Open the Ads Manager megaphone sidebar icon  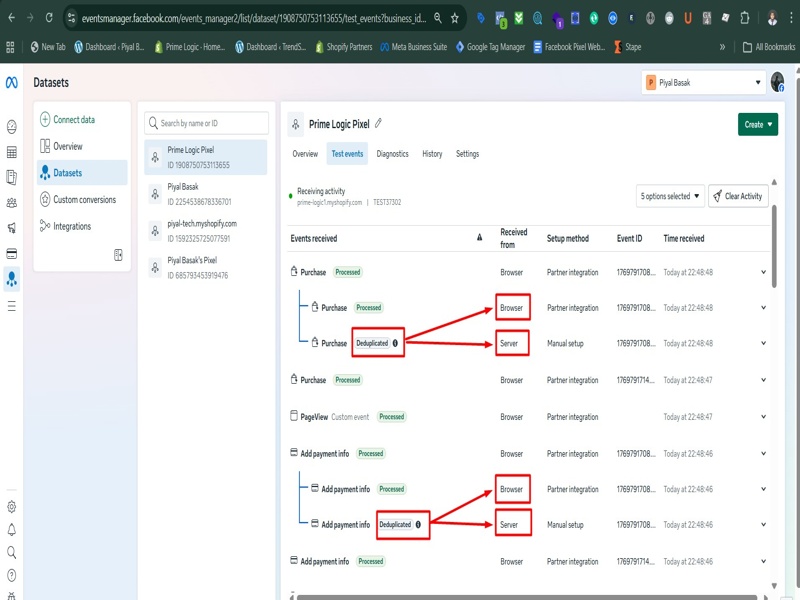[x=11, y=228]
